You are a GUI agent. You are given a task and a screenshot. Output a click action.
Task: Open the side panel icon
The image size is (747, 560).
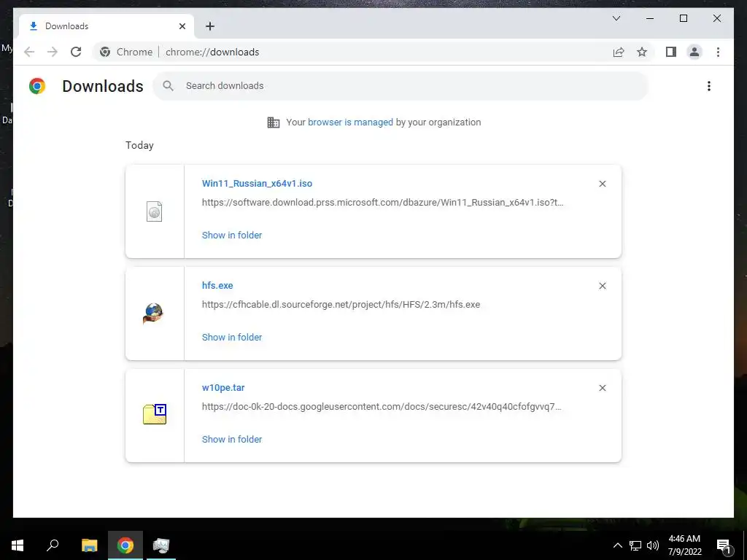[671, 52]
